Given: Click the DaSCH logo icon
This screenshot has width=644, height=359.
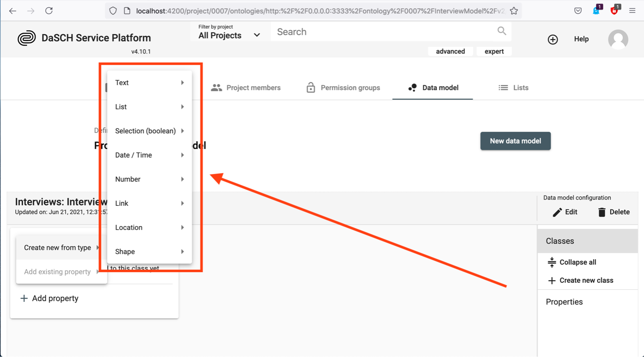Looking at the screenshot, I should (27, 38).
